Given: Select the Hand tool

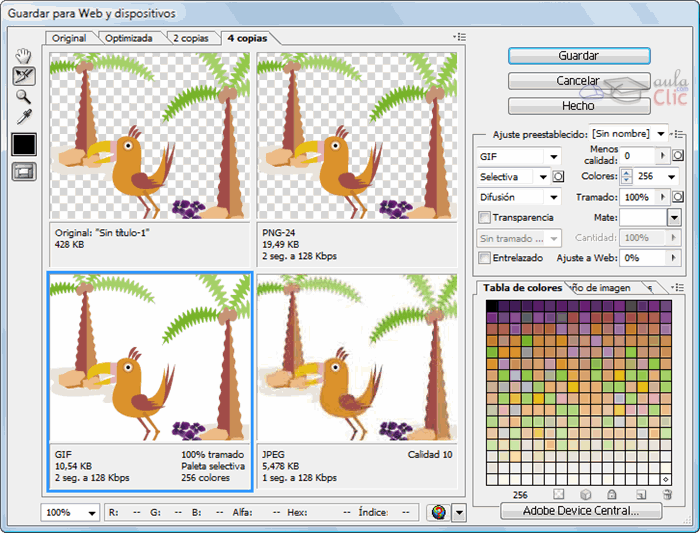Looking at the screenshot, I should click(24, 55).
